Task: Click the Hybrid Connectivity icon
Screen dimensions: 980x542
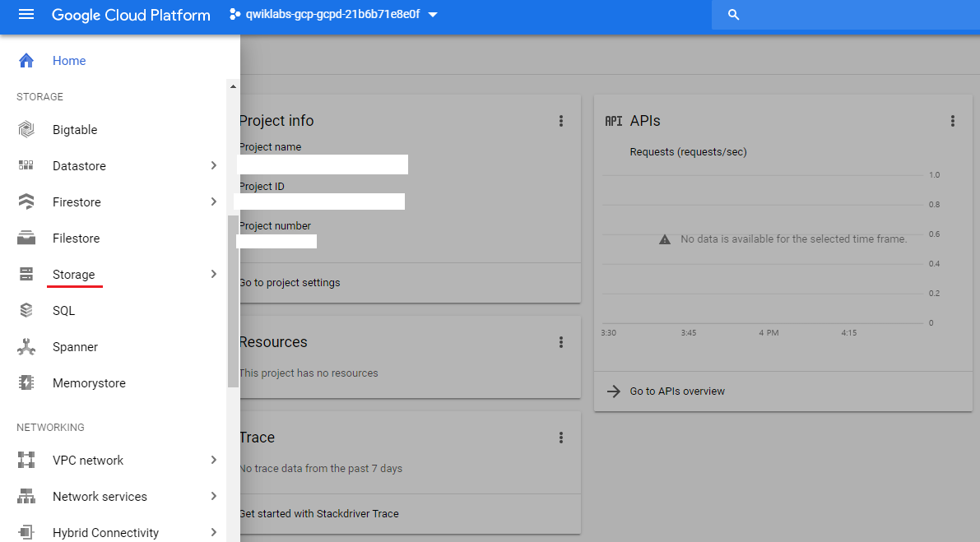Action: pyautogui.click(x=26, y=533)
